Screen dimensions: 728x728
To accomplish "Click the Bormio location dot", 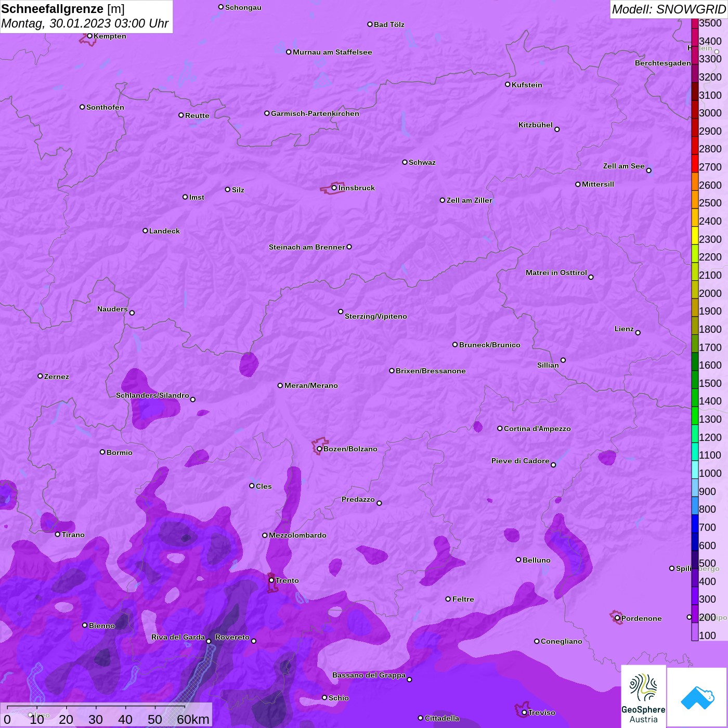I will (x=102, y=452).
